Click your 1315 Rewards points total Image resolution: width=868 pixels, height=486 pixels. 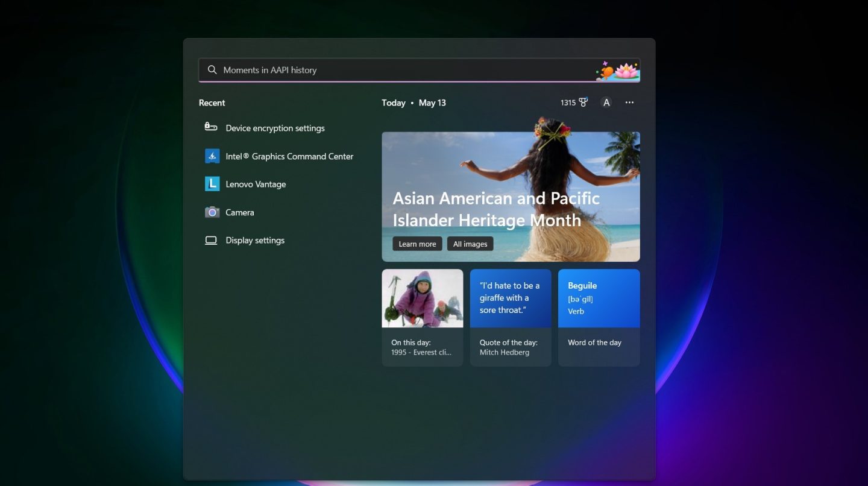tap(567, 102)
